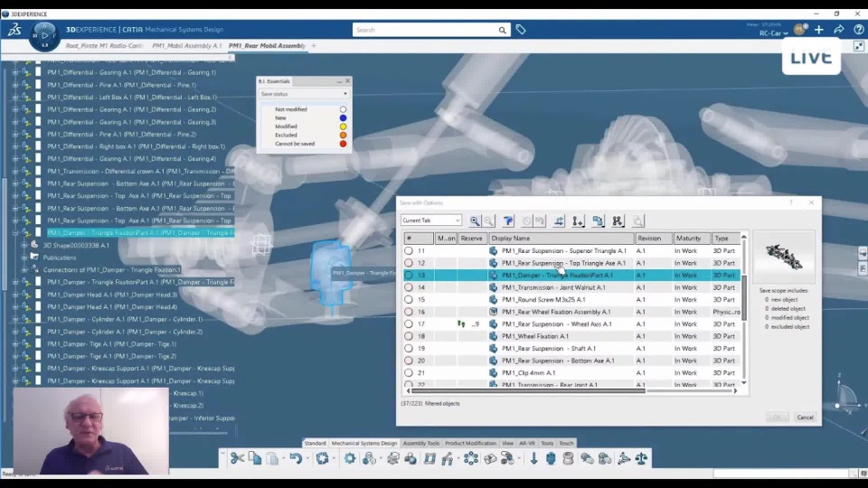Click the Undo arrow icon in bottom toolbar
Image resolution: width=868 pixels, height=488 pixels.
pos(296,458)
